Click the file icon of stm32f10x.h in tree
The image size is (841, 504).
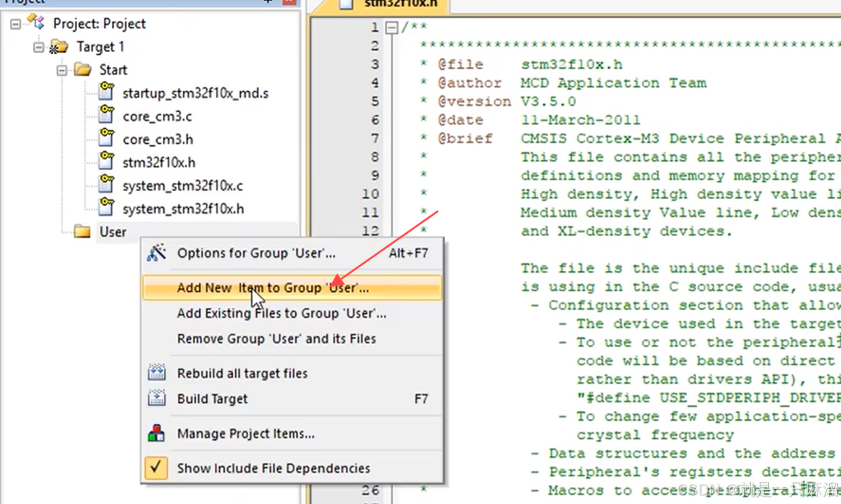(x=106, y=161)
